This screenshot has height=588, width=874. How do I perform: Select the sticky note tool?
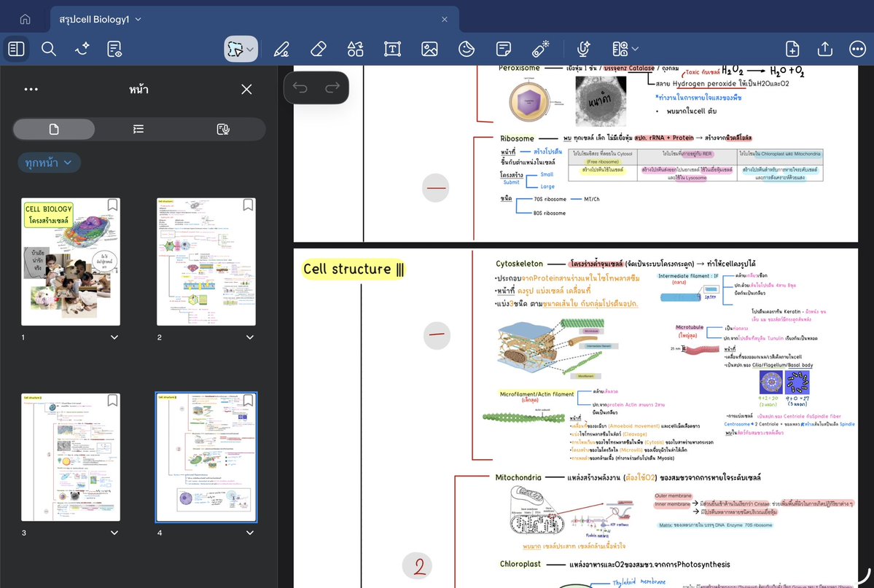click(x=503, y=49)
